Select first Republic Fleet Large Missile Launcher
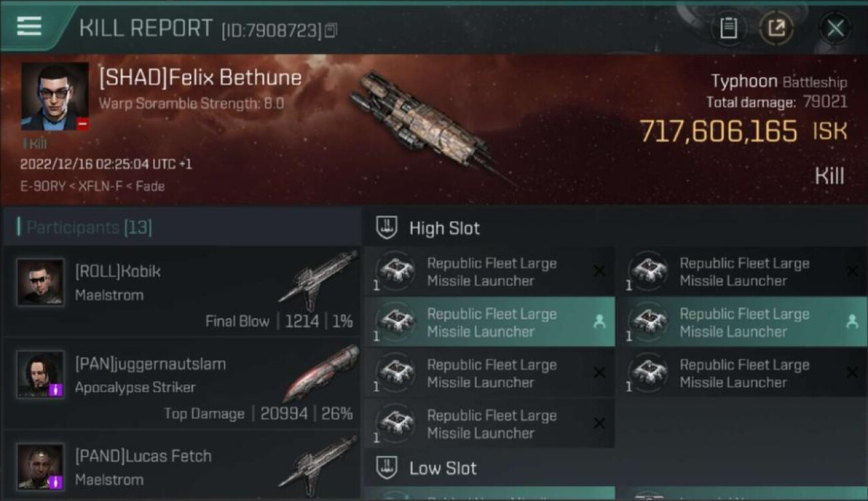Image resolution: width=868 pixels, height=501 pixels. (489, 272)
